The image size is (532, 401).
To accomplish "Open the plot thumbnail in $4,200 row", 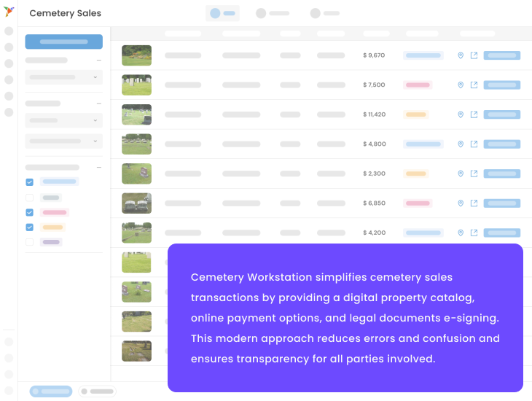I will (x=136, y=233).
